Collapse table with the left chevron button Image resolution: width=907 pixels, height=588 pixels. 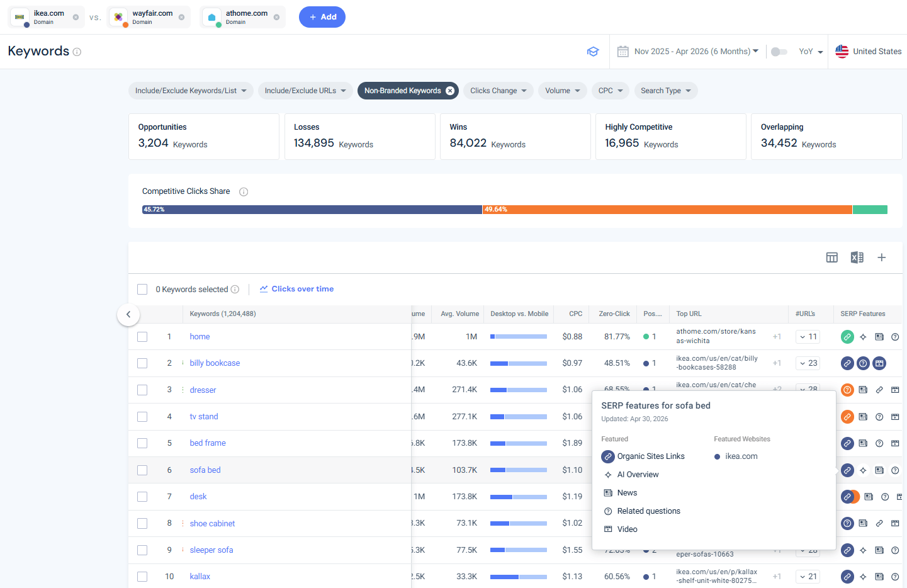128,314
